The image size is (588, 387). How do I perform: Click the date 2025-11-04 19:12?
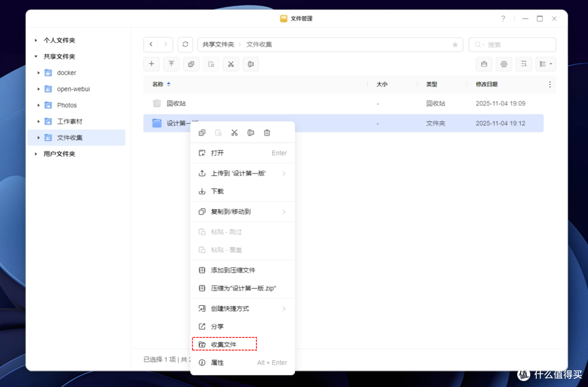pos(501,123)
